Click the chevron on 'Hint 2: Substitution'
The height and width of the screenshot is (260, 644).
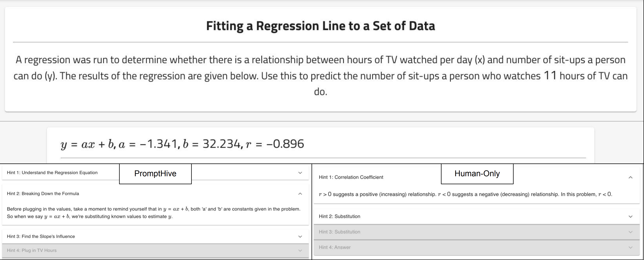[630, 217]
